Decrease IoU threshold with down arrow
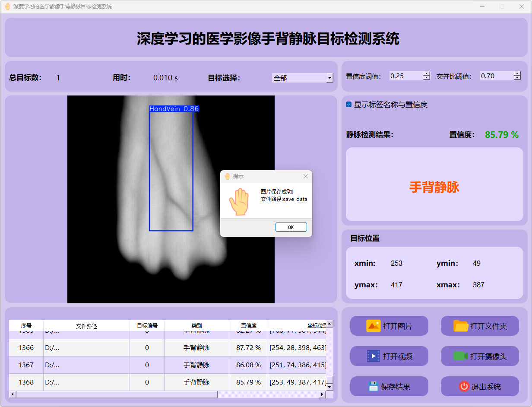This screenshot has height=407, width=532. [x=517, y=78]
